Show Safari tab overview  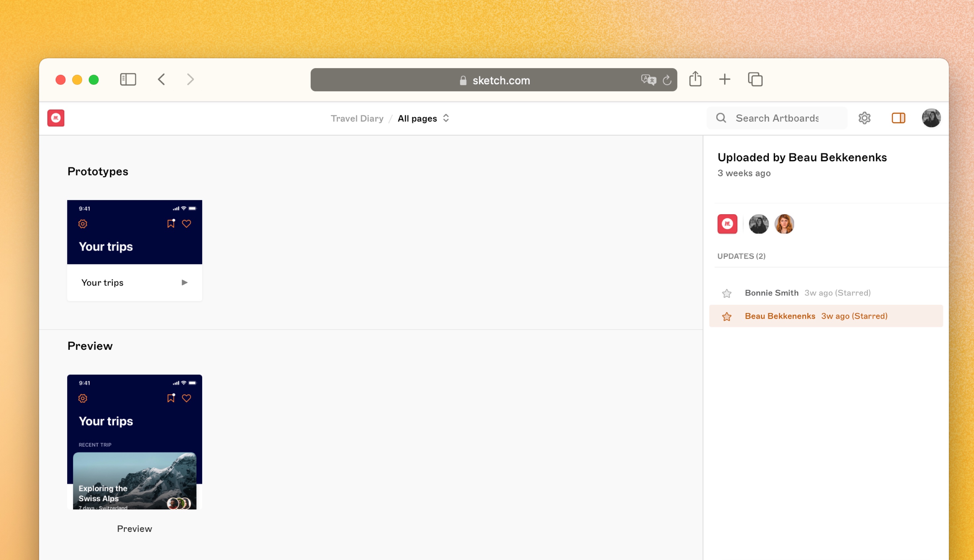coord(755,80)
